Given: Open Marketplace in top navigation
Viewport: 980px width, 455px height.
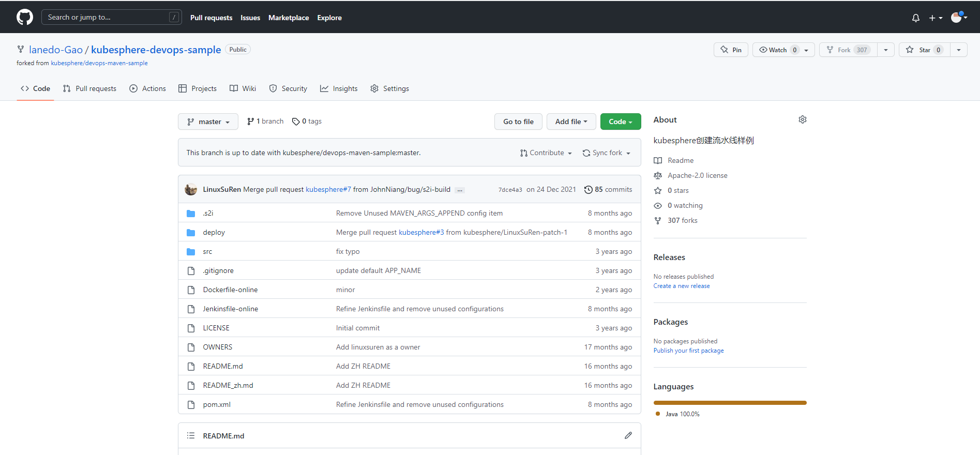Looking at the screenshot, I should tap(289, 18).
